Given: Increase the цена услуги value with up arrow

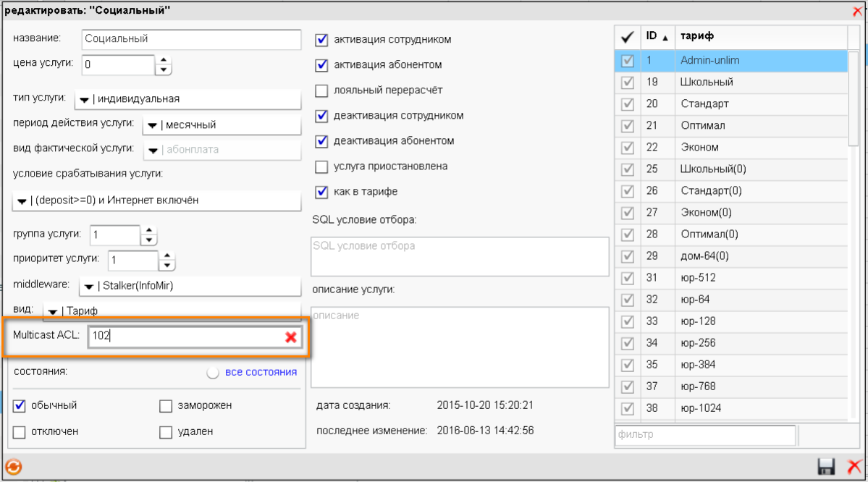Looking at the screenshot, I should pyautogui.click(x=164, y=60).
